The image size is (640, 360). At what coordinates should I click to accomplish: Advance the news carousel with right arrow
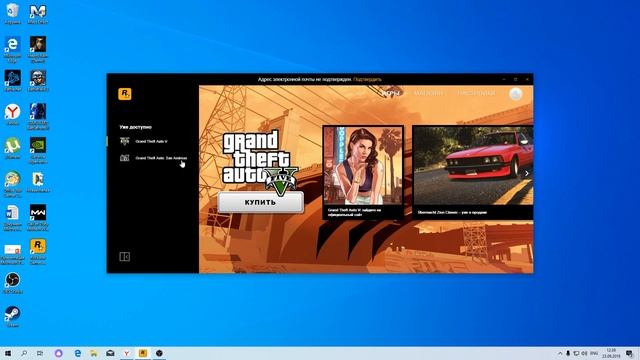click(527, 173)
